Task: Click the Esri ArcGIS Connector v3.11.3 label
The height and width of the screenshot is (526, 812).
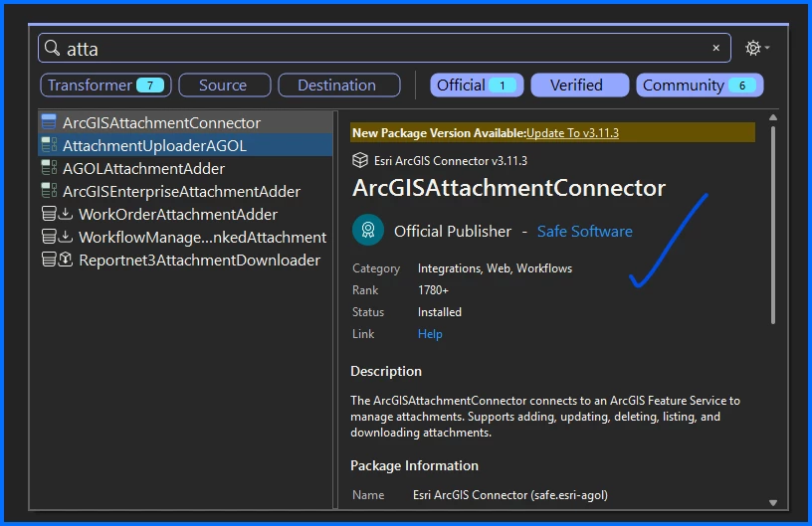Action: click(451, 161)
